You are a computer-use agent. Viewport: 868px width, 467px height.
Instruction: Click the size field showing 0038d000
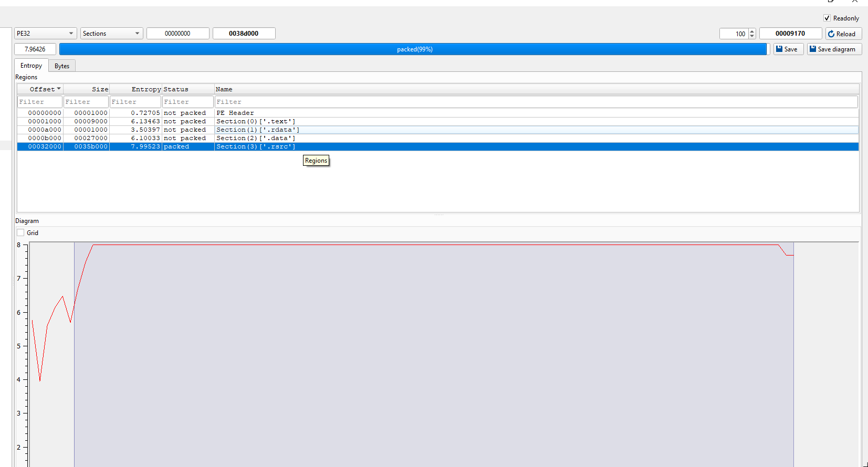click(x=244, y=33)
